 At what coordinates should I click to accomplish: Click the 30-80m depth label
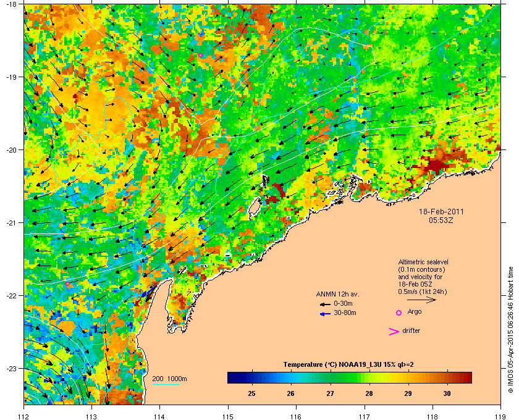tap(345, 313)
